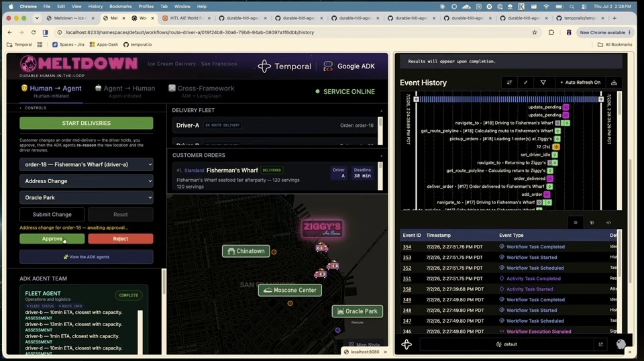Approve the address change
The height and width of the screenshot is (361, 644).
coord(52,239)
